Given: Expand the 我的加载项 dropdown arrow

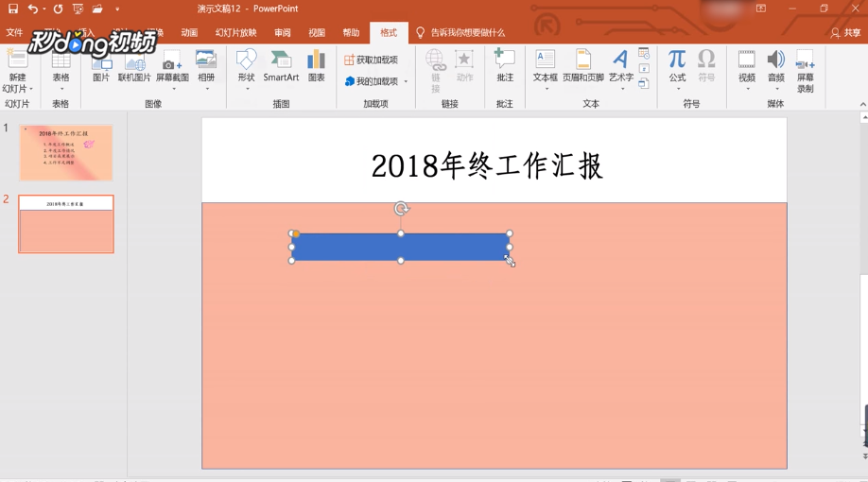Looking at the screenshot, I should [406, 82].
